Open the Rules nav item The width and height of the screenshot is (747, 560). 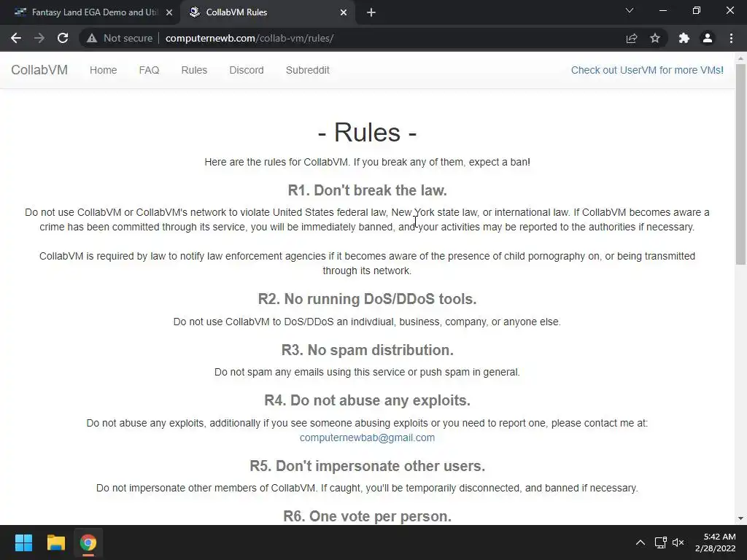tap(194, 70)
